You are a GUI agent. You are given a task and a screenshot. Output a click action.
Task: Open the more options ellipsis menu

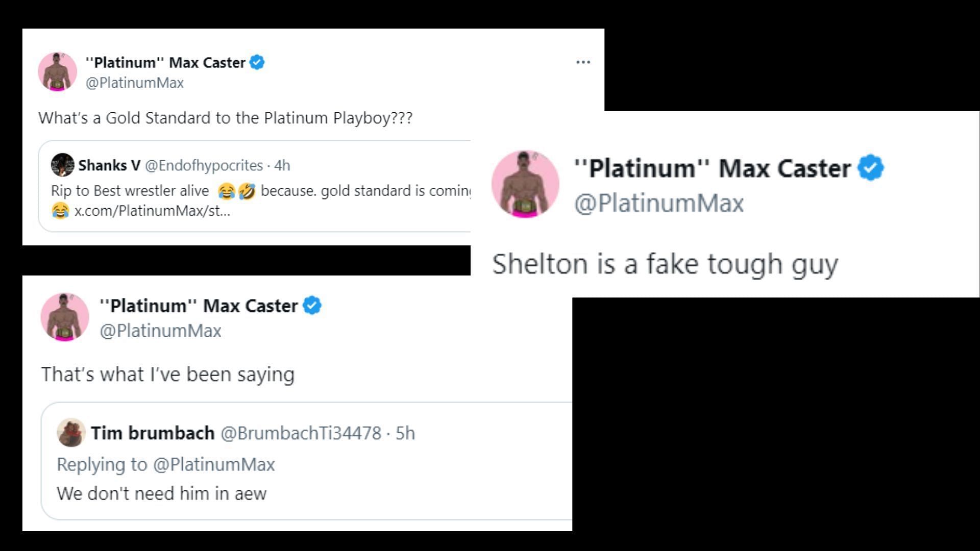[x=583, y=62]
